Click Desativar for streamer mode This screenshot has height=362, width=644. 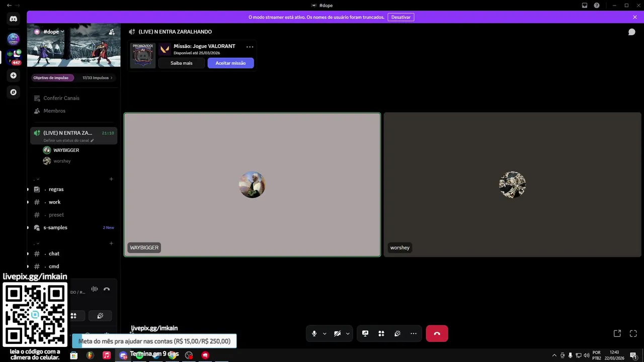point(401,17)
